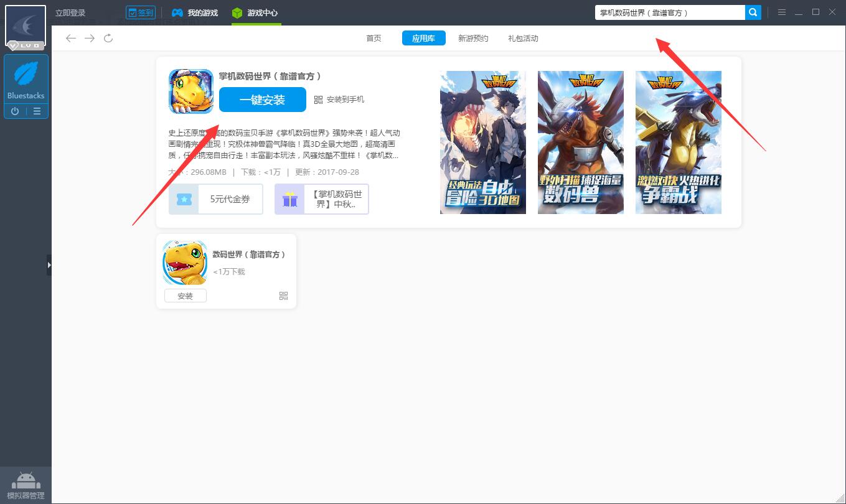Click the gift box icon
This screenshot has width=846, height=504.
[290, 199]
